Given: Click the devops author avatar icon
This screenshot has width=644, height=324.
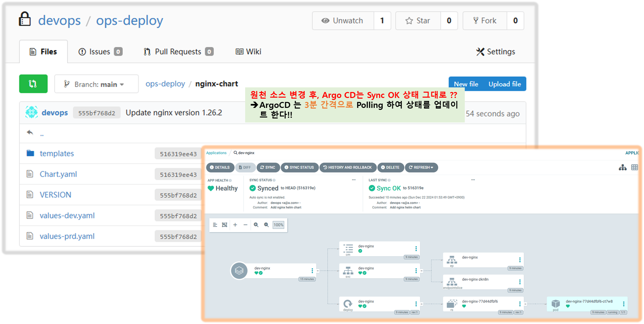Looking at the screenshot, I should coord(31,113).
